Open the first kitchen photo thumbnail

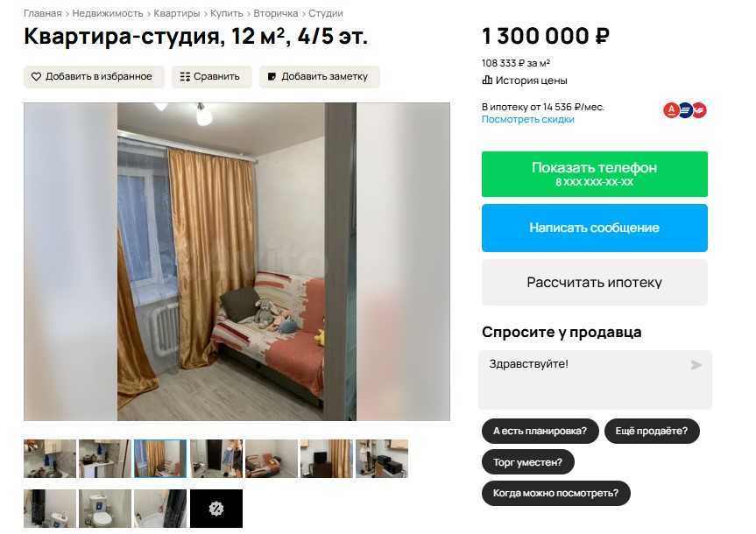click(x=50, y=459)
